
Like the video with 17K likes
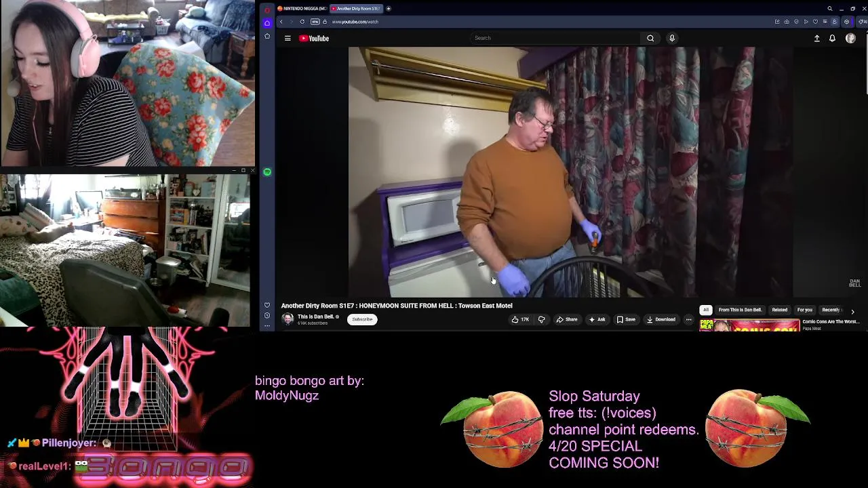click(520, 319)
